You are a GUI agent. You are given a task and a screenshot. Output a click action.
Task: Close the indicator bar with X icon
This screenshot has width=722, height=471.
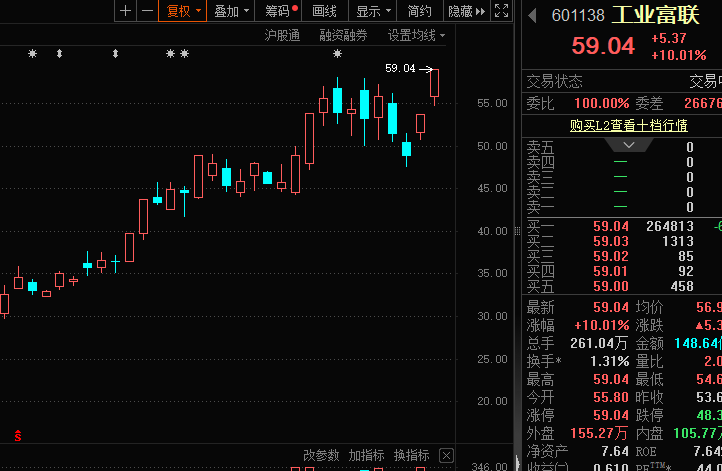448,456
